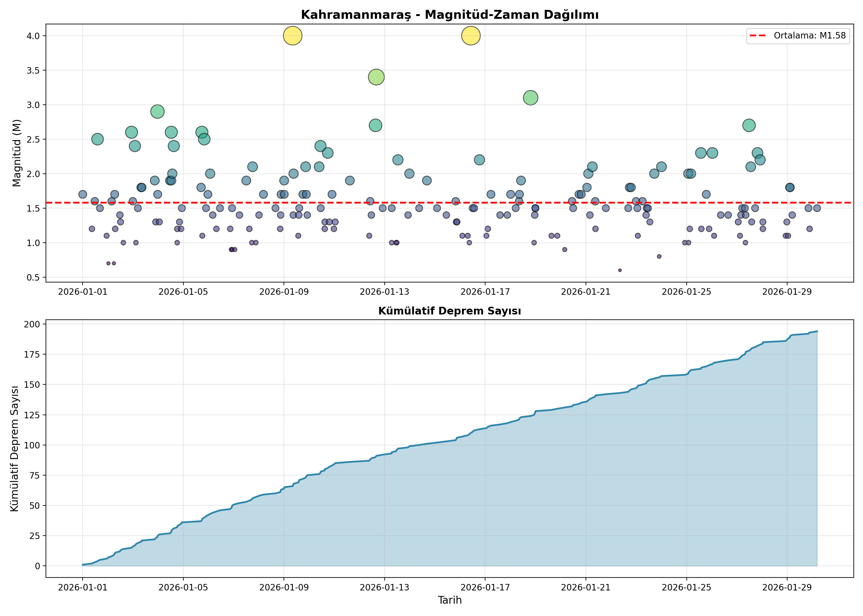Click '2026-01-05' under the magnitude scatter chart
Viewport: 863px width, 616px height.
pyautogui.click(x=183, y=292)
